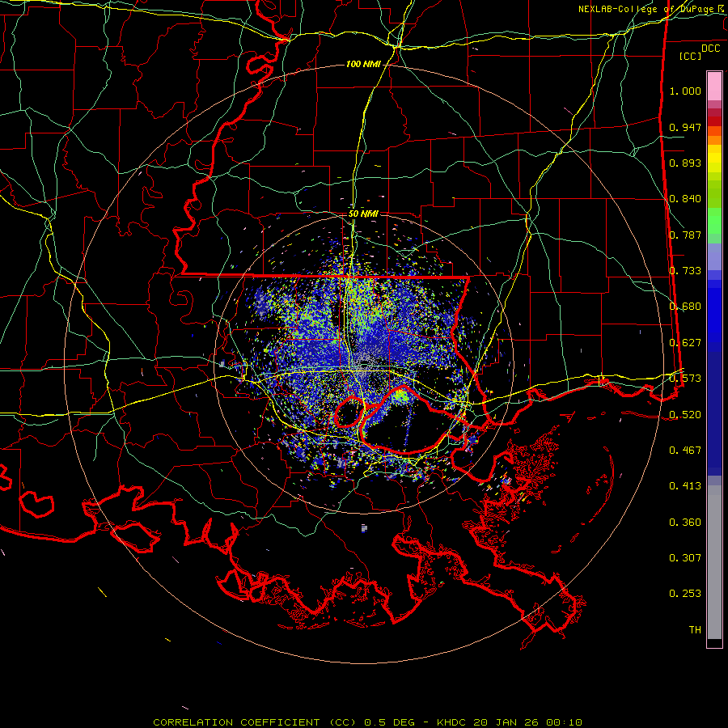Click the 100 NMI range ring label

coord(363,64)
